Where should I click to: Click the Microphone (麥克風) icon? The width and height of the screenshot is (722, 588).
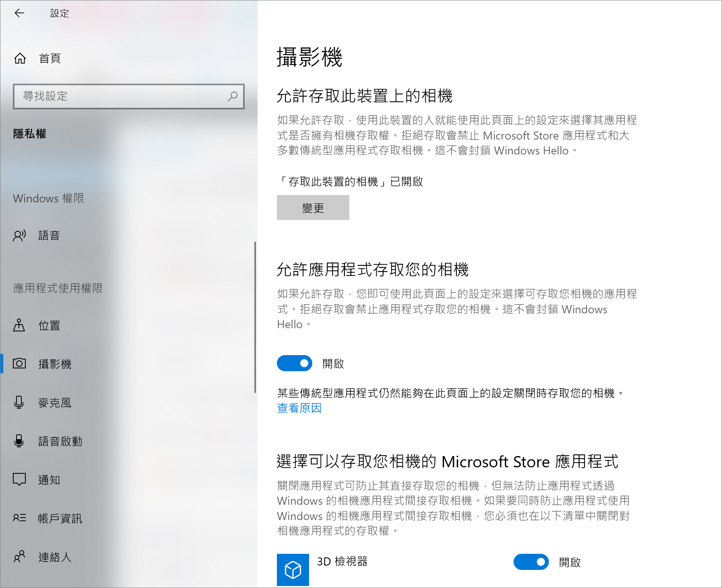point(19,403)
